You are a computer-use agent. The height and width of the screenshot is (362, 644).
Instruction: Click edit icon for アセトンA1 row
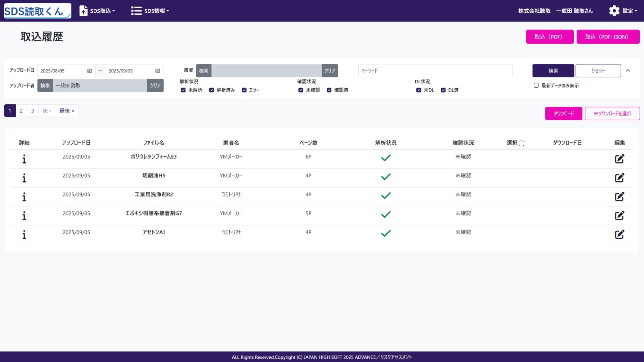(619, 234)
